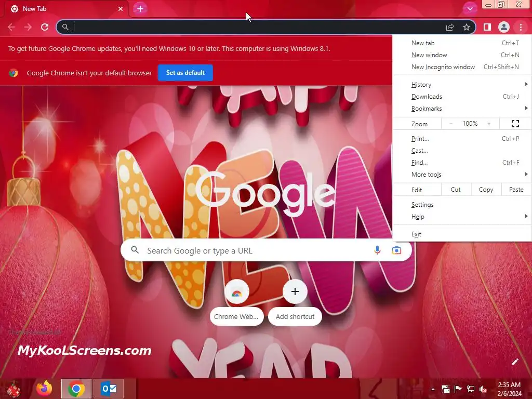Click the Add shortcut plus icon
Viewport: 532px width, 399px height.
295,292
